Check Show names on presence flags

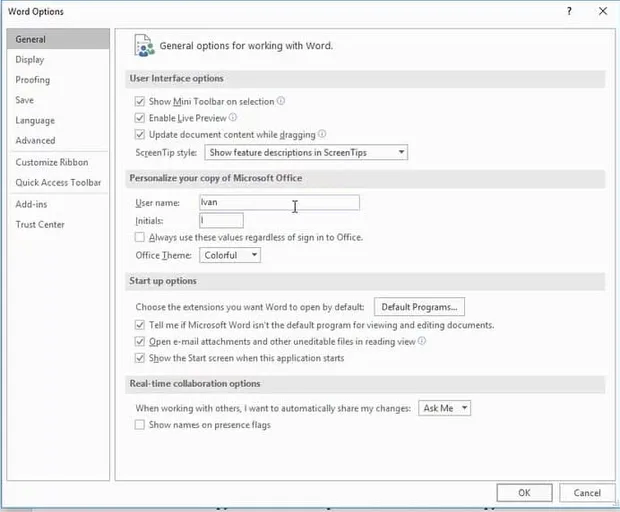140,425
